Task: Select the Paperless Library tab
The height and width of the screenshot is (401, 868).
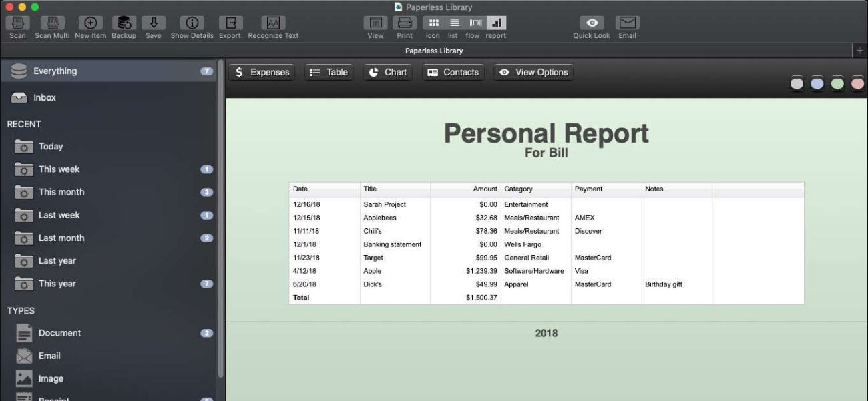Action: click(x=434, y=50)
